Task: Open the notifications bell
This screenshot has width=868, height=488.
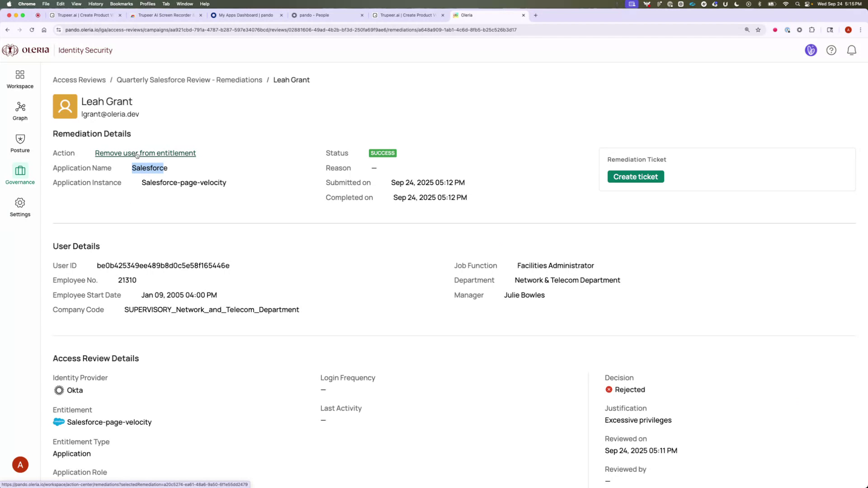Action: click(x=852, y=50)
